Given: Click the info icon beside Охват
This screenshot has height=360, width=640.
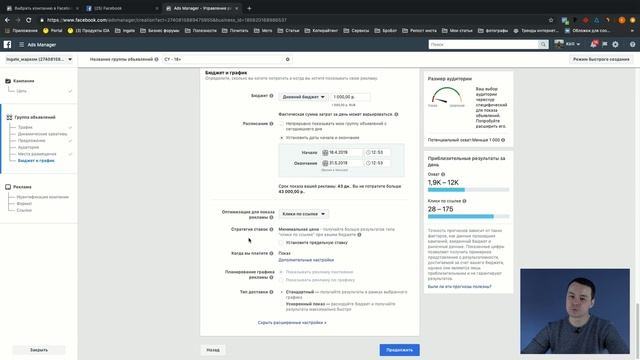Looking at the screenshot, I should [443, 174].
